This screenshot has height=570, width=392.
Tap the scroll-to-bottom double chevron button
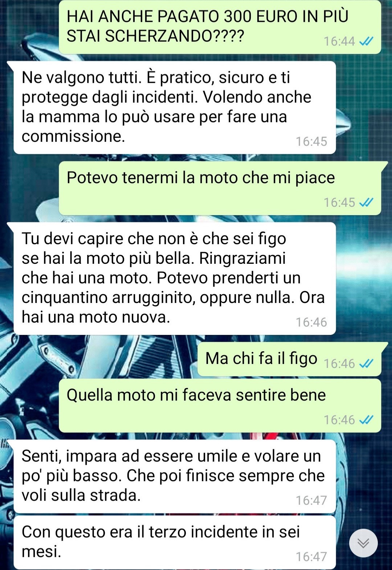pyautogui.click(x=363, y=543)
